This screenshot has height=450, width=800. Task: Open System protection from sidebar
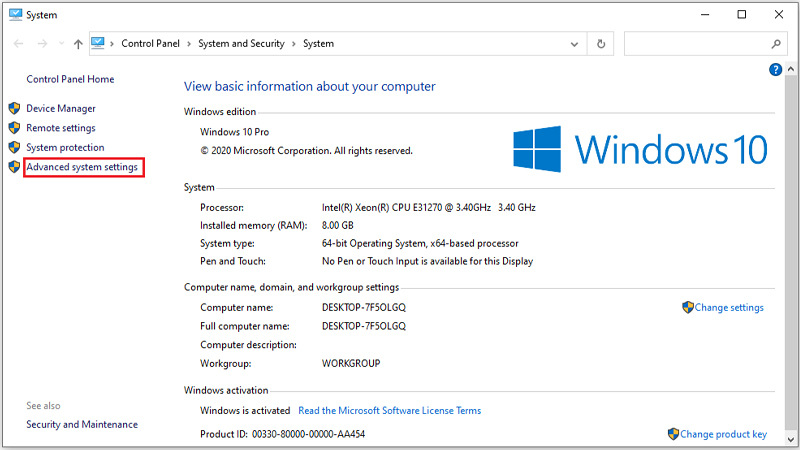tap(65, 148)
